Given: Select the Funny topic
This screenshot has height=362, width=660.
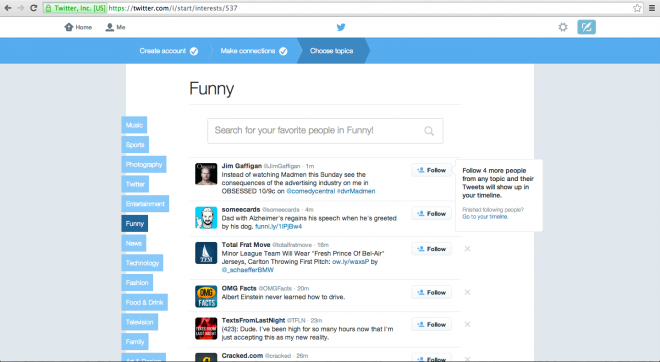Looking at the screenshot, I should (135, 224).
